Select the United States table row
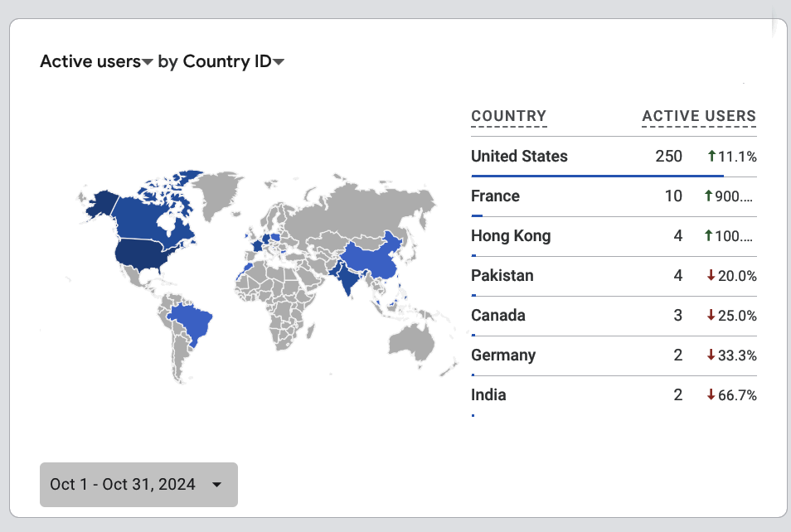791x532 pixels. 519,157
